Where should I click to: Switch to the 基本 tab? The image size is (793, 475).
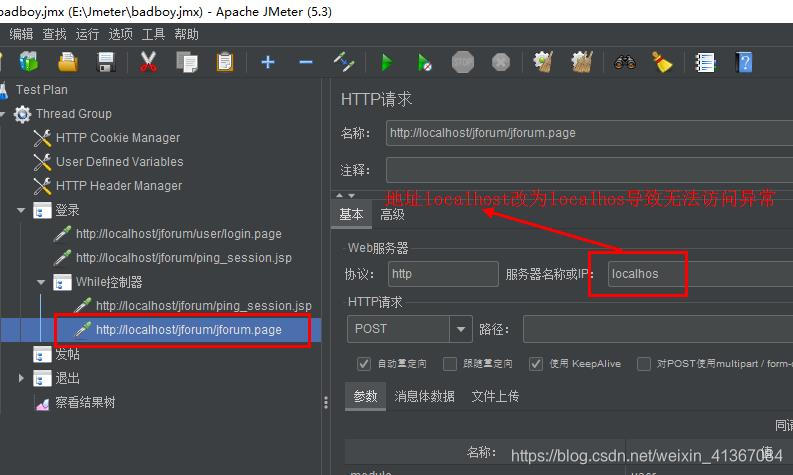click(x=351, y=214)
